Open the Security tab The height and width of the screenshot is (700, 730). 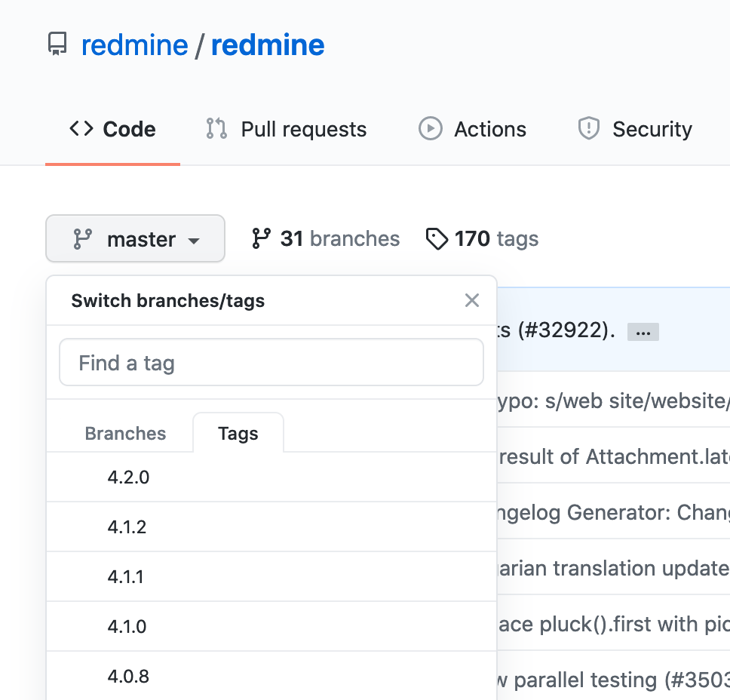point(635,129)
